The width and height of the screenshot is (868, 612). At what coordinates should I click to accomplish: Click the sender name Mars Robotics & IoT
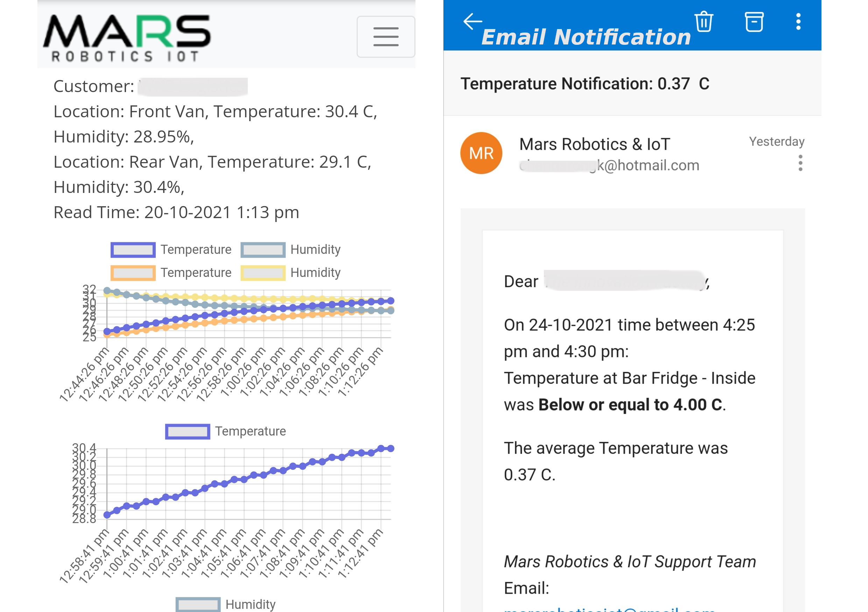594,145
